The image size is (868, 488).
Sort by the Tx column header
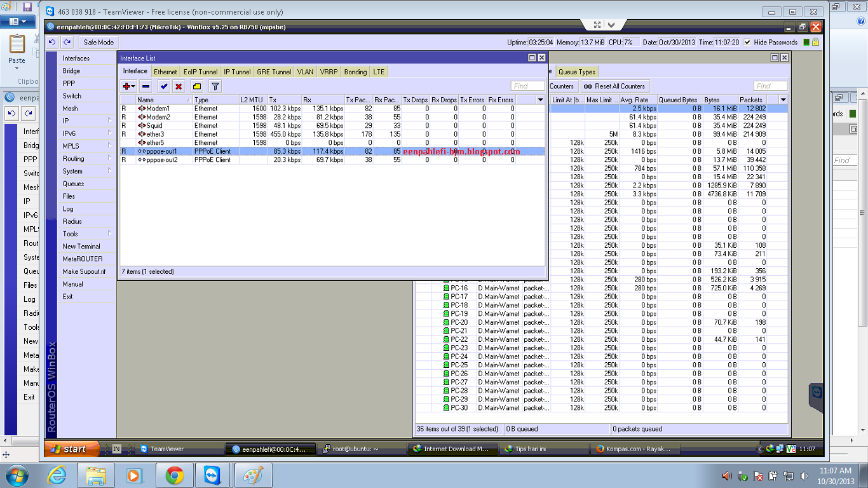(285, 100)
